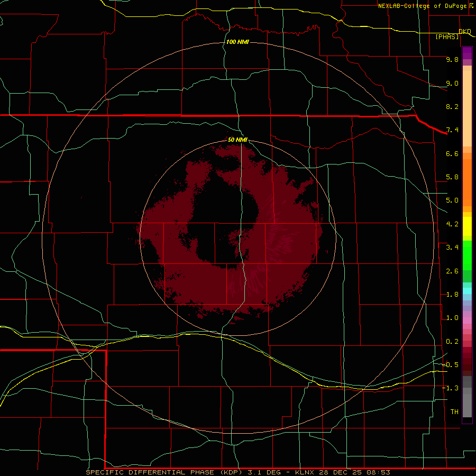476x476 pixels.
Task: Select the 8.2 scale label
Action: (x=452, y=106)
